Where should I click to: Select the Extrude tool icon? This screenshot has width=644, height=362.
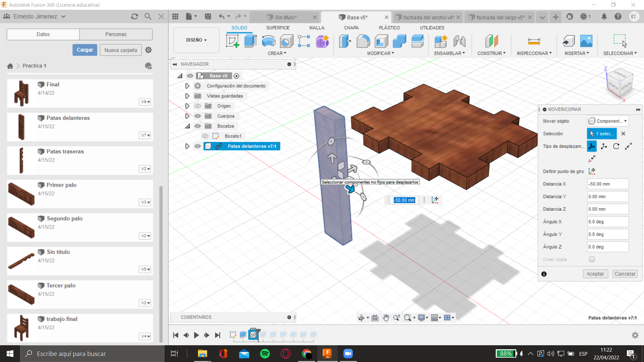(x=250, y=41)
